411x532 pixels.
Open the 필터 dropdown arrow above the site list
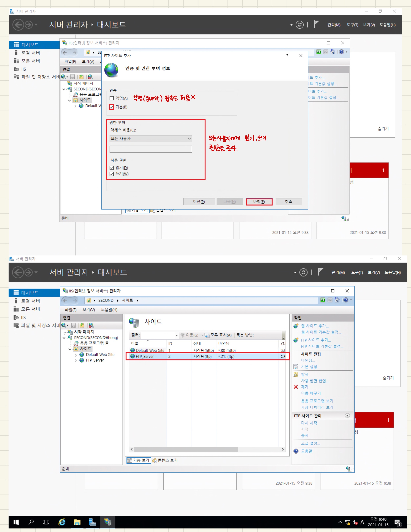coord(177,336)
